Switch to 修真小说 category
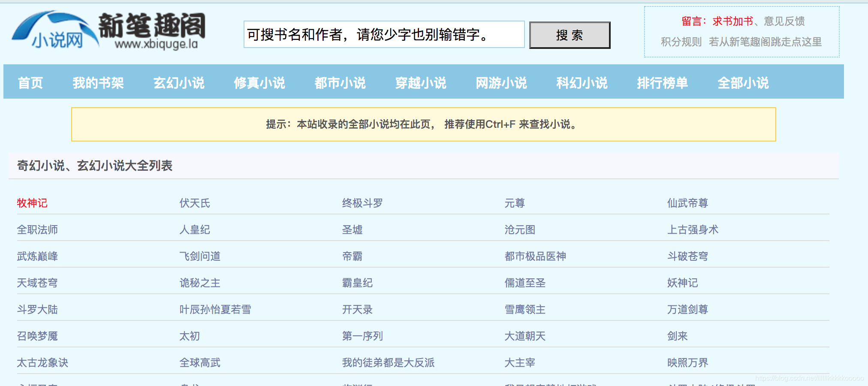This screenshot has height=386, width=868. click(x=259, y=82)
